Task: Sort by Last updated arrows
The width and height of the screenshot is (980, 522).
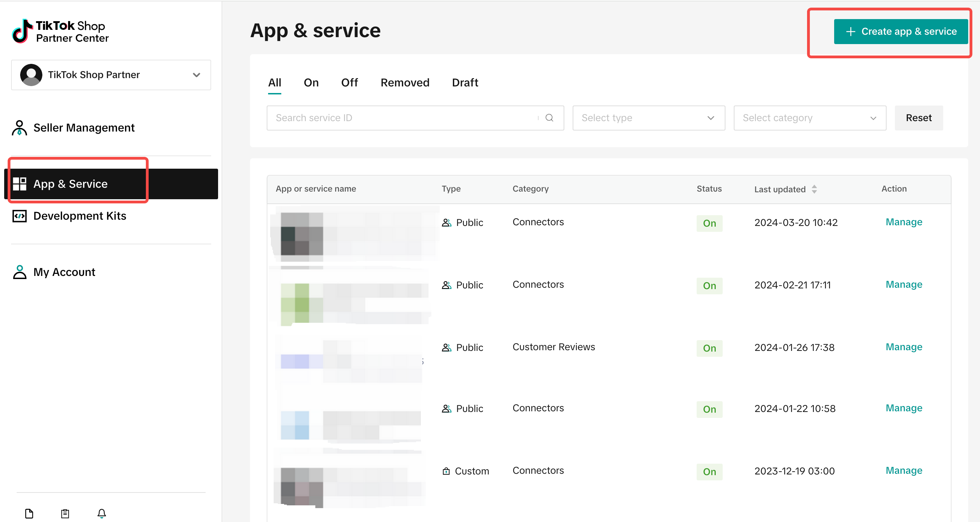Action: pos(814,189)
